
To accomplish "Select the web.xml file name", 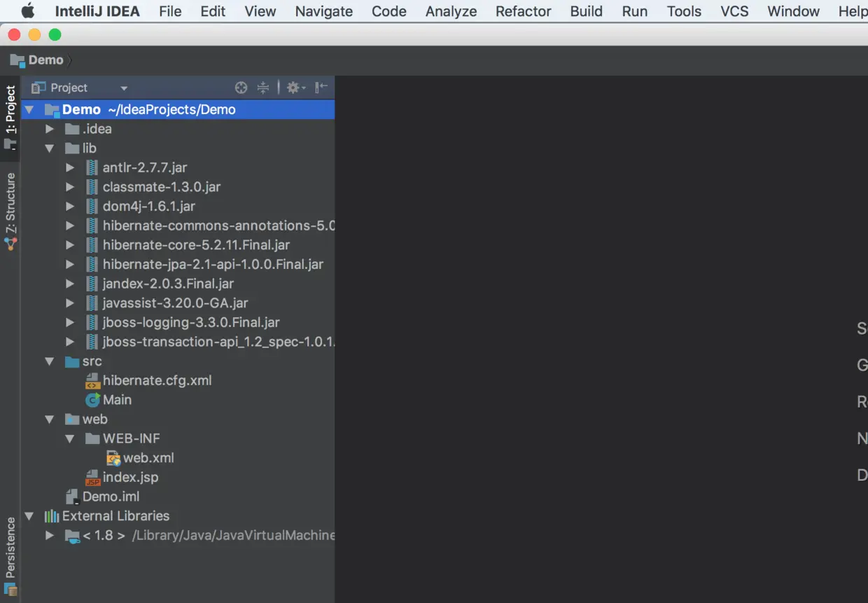I will tap(148, 458).
